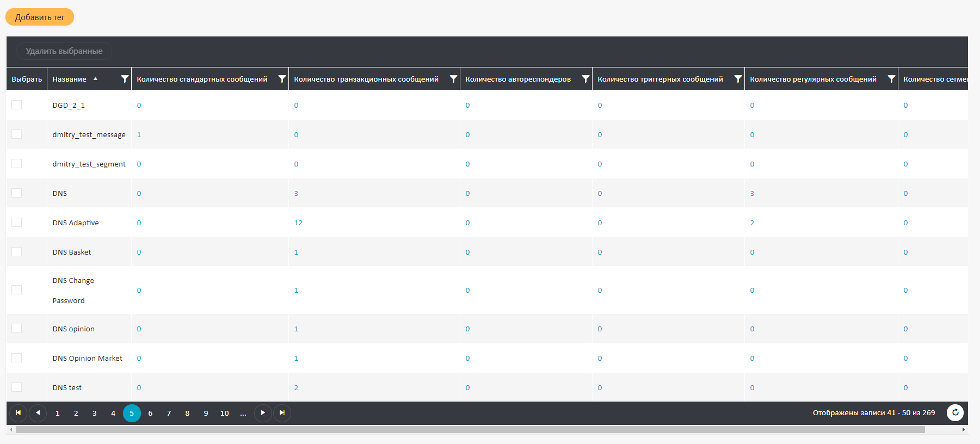Open filter for Количество стандартных сообщений column
This screenshot has width=980, height=444.
click(x=282, y=79)
